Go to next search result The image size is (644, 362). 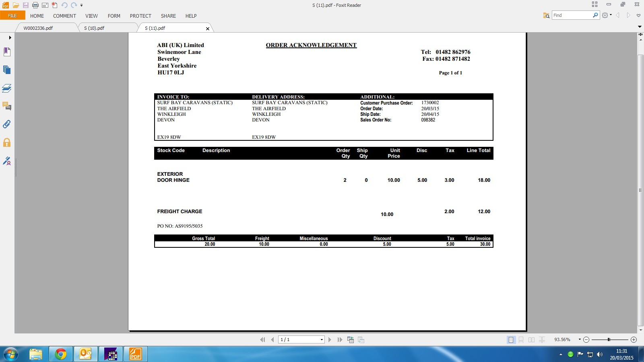[x=628, y=15]
